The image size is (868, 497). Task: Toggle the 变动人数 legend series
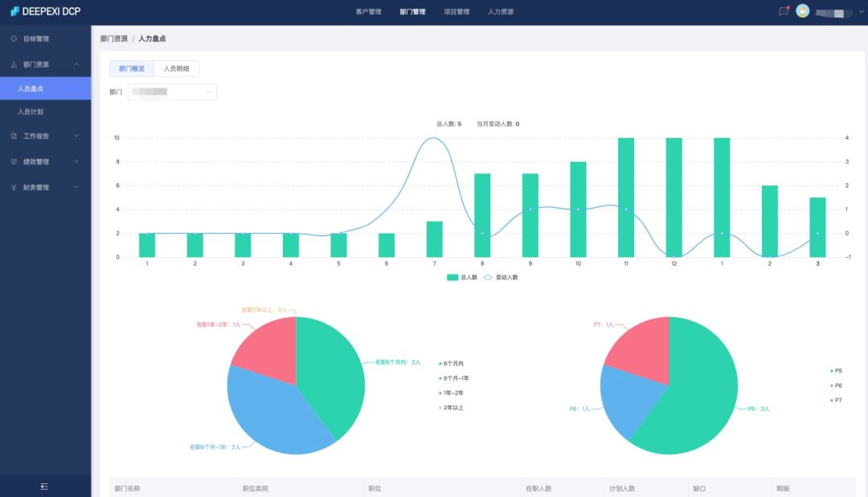(x=500, y=278)
